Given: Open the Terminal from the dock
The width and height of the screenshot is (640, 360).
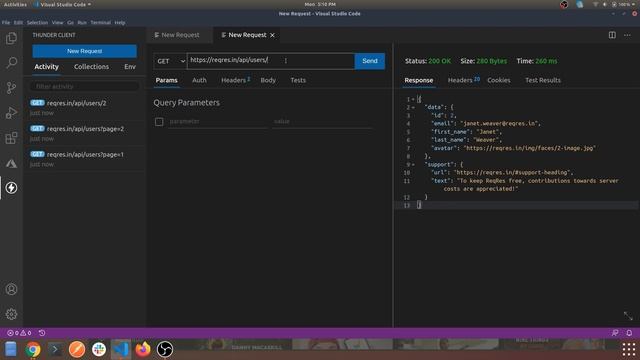Looking at the screenshot, I should point(55,349).
